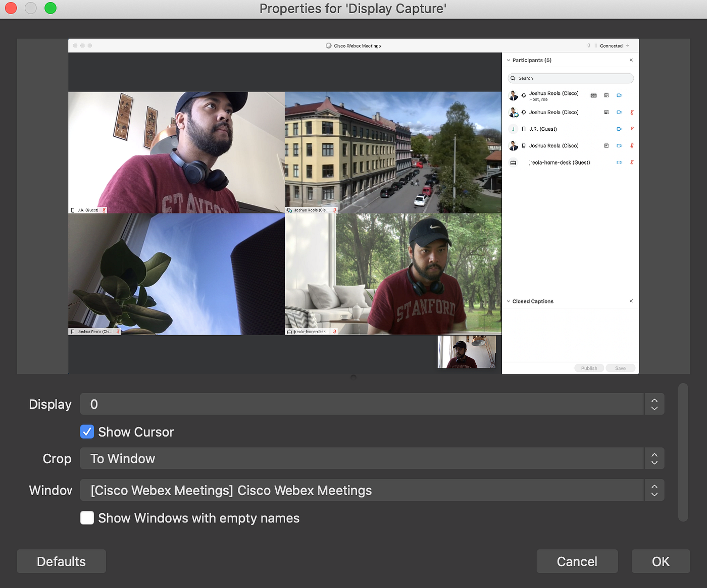Click the phone device icon beside J.R. (Guest)
The image size is (707, 588).
pos(524,129)
